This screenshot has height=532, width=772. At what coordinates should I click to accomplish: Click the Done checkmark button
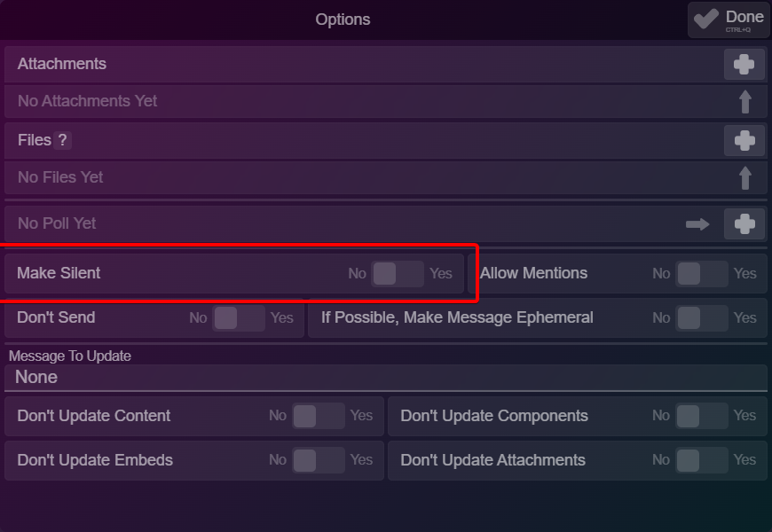pyautogui.click(x=729, y=20)
